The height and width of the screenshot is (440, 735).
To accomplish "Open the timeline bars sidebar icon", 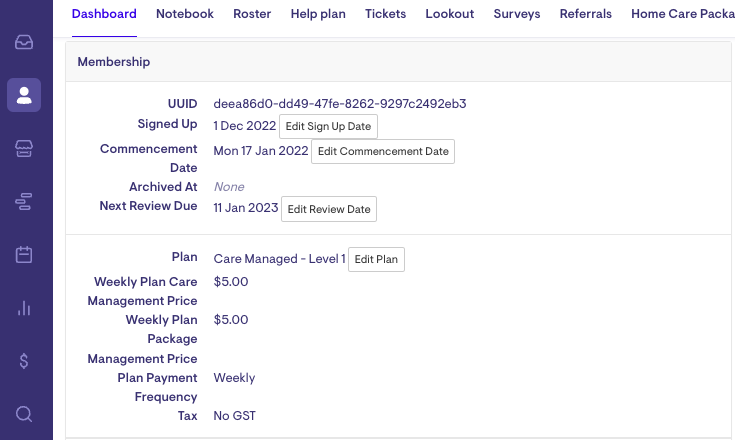I will coord(24,202).
